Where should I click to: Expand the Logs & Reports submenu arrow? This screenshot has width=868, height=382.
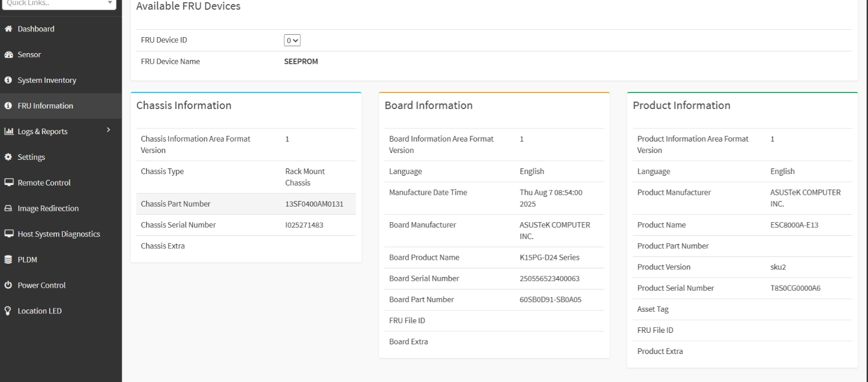coord(108,130)
